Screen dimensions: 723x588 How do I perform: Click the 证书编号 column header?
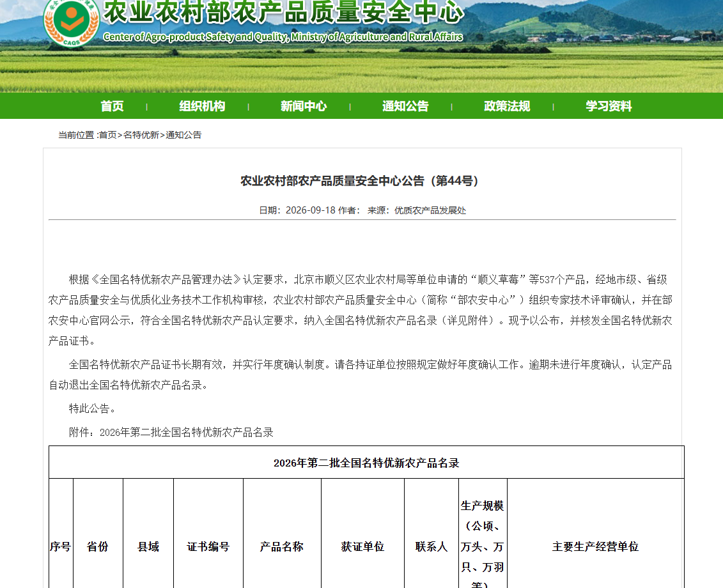(208, 546)
